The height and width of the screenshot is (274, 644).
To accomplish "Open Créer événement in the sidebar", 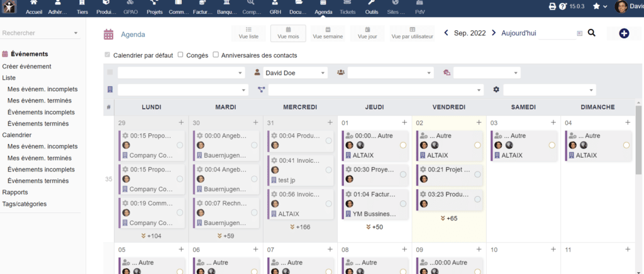I will pyautogui.click(x=26, y=66).
